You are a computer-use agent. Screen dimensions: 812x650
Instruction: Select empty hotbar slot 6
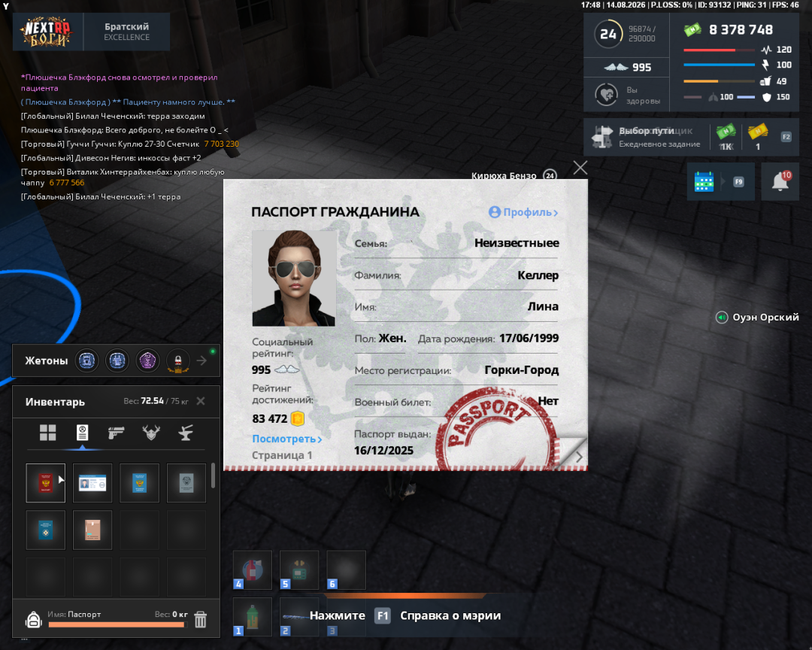(347, 570)
